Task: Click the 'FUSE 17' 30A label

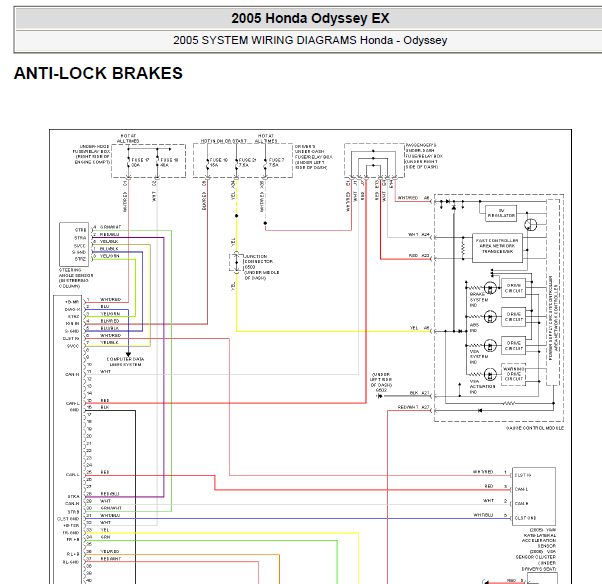Action: coord(140,162)
